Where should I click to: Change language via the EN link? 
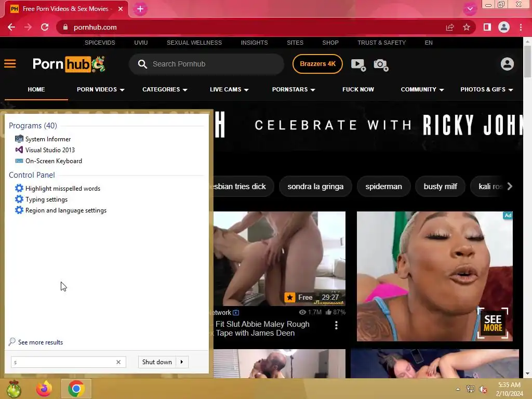point(429,43)
